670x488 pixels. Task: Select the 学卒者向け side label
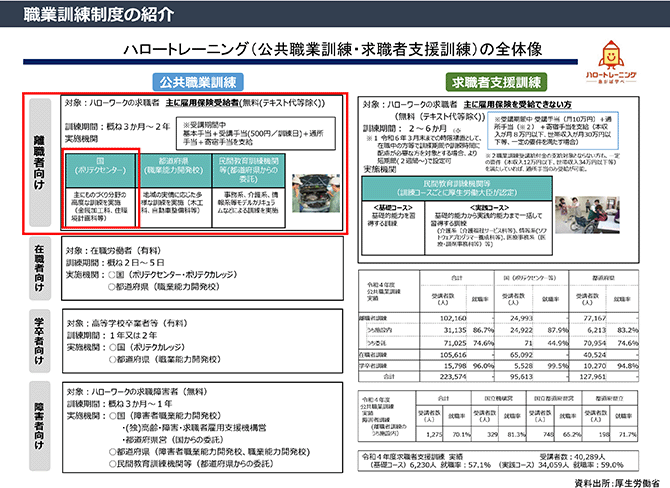[40, 341]
